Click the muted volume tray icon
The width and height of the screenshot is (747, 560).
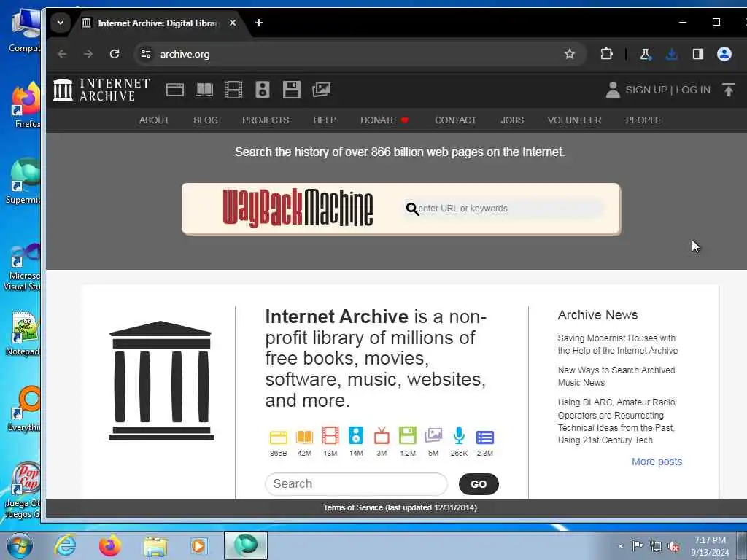pyautogui.click(x=673, y=547)
